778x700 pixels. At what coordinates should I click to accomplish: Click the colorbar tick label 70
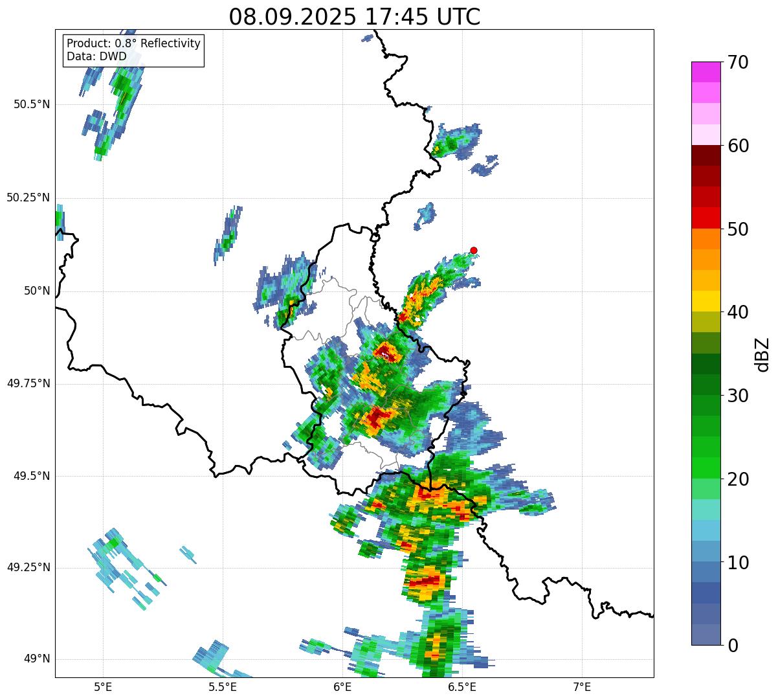click(738, 62)
